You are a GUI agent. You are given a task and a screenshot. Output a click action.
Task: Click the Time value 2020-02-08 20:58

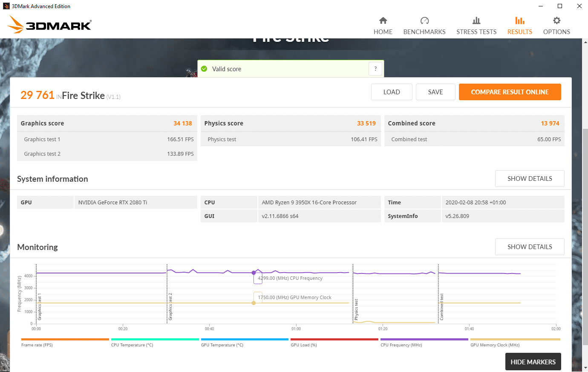pyautogui.click(x=476, y=203)
